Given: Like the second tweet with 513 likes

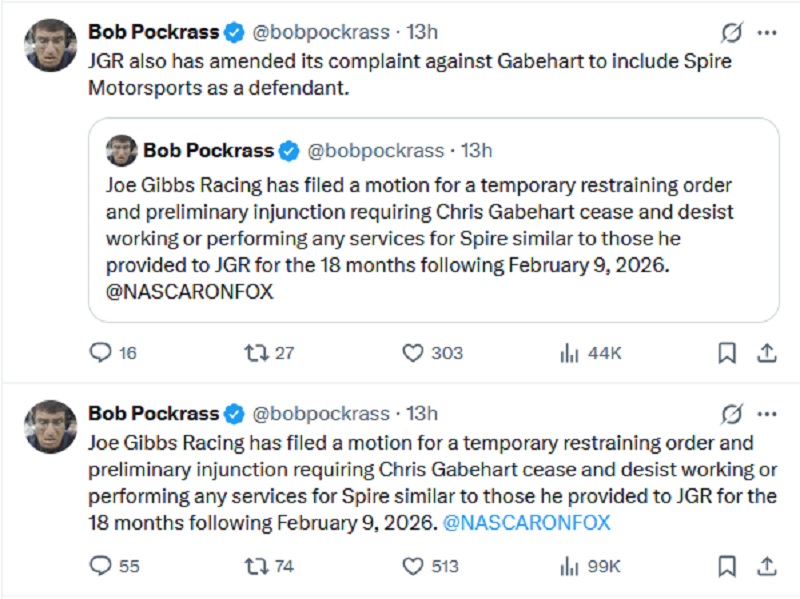Looking at the screenshot, I should 413,566.
